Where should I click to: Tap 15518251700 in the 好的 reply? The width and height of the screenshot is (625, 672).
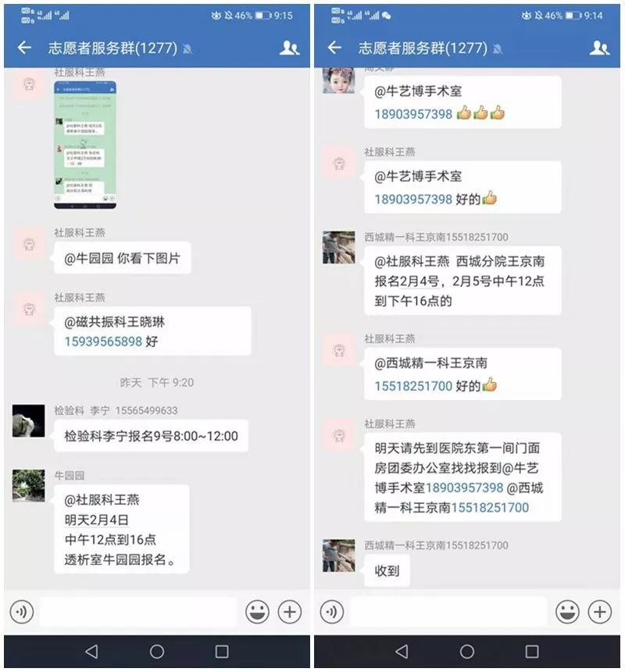click(x=413, y=386)
